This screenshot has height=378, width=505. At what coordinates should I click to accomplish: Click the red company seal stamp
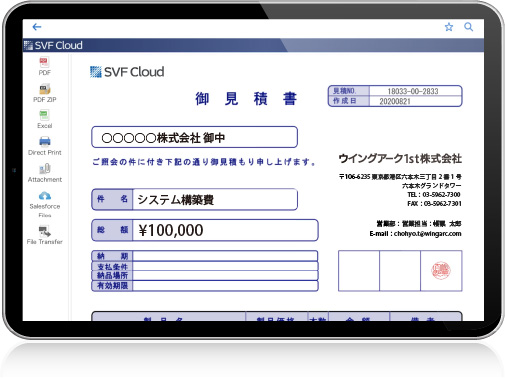coord(441,270)
